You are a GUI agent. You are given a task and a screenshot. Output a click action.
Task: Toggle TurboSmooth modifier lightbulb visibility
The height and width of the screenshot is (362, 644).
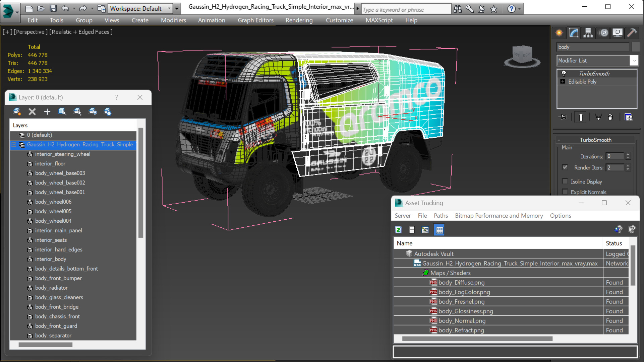point(564,73)
